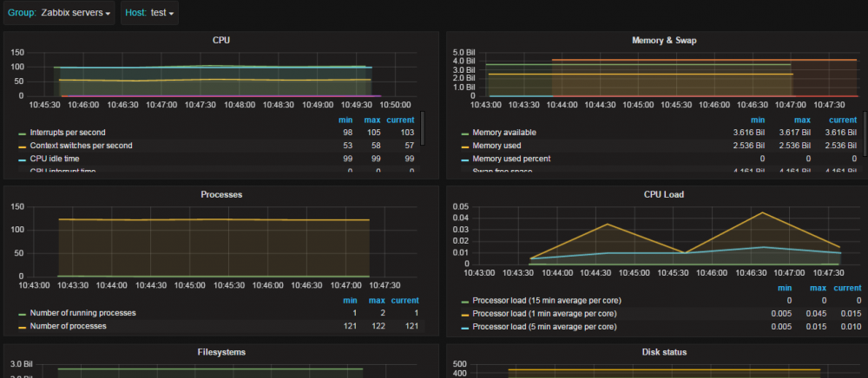868x378 pixels.
Task: Open the Memory & Swap panel title menu
Action: 664,40
